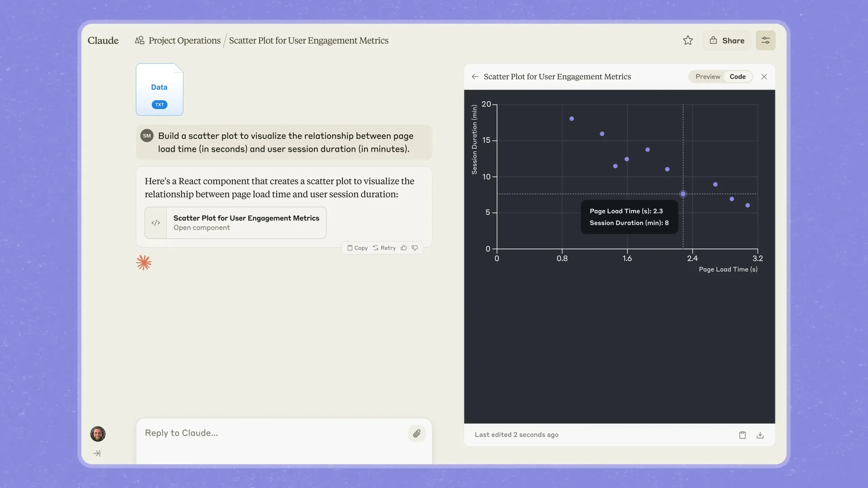This screenshot has height=488, width=868.
Task: Click the sidebar collapse arrow icon
Action: coord(97,453)
